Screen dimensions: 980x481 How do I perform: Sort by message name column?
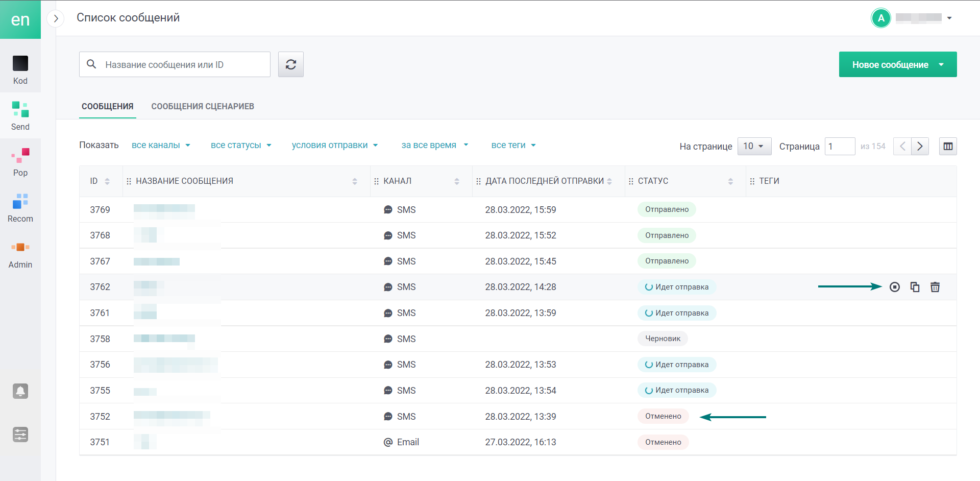click(x=355, y=181)
